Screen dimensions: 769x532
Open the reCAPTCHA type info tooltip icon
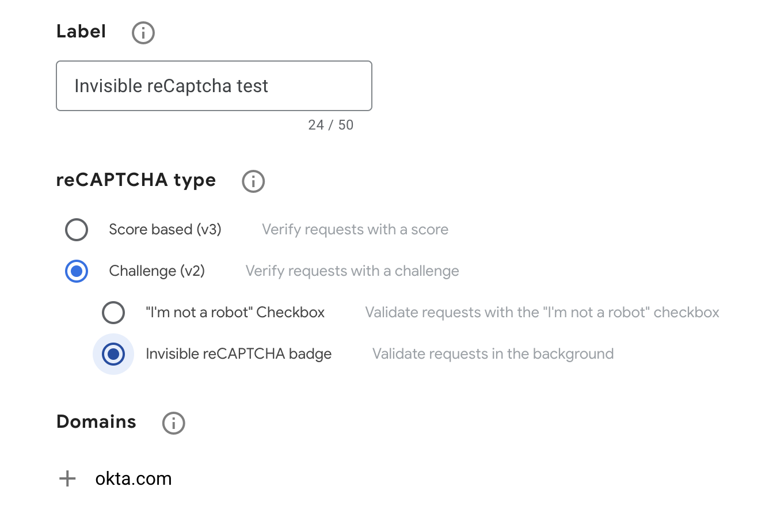[x=253, y=181]
